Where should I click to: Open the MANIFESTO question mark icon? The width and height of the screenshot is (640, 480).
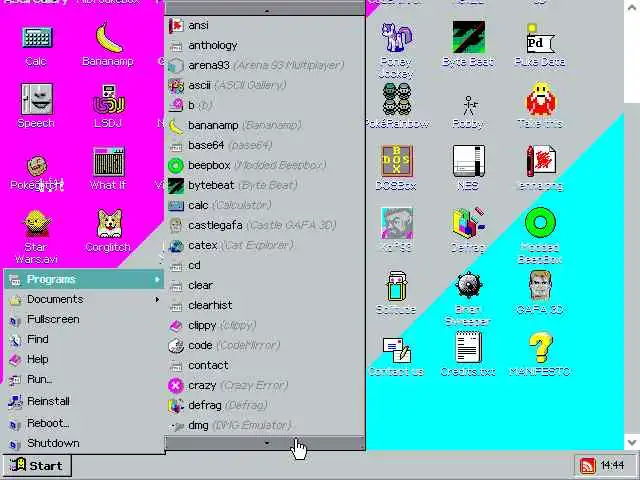540,353
